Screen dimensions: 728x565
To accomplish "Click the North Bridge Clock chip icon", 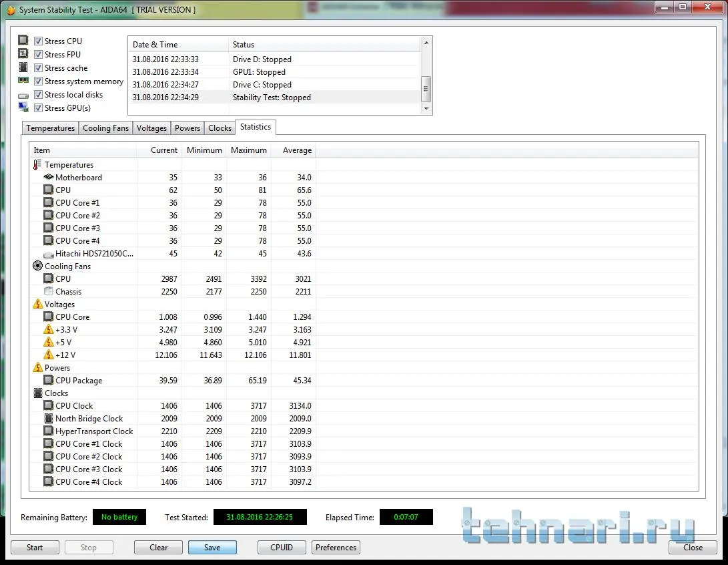I will point(48,419).
